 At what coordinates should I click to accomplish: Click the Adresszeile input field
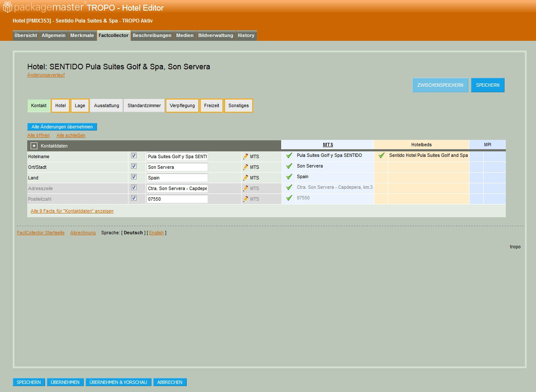(x=177, y=188)
